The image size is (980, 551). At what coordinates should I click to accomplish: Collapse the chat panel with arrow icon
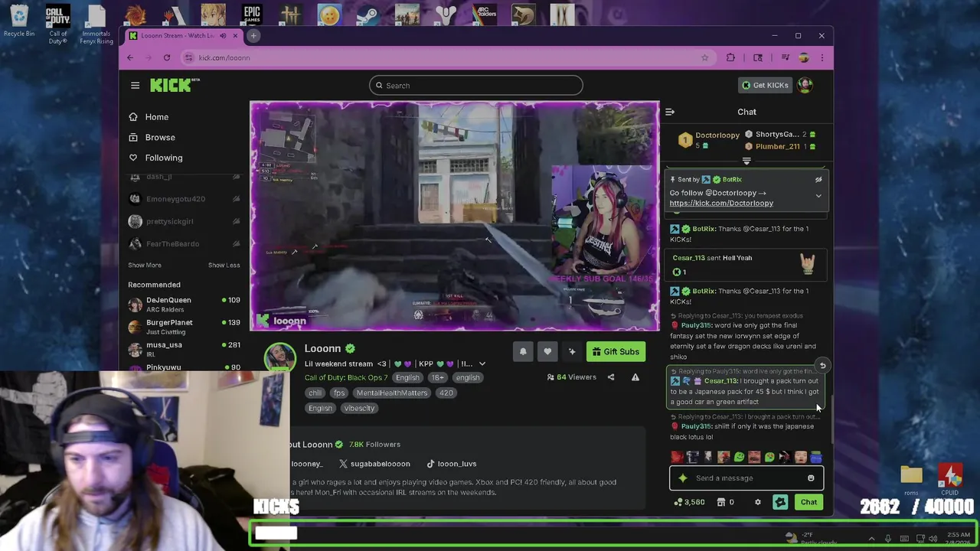(x=670, y=112)
